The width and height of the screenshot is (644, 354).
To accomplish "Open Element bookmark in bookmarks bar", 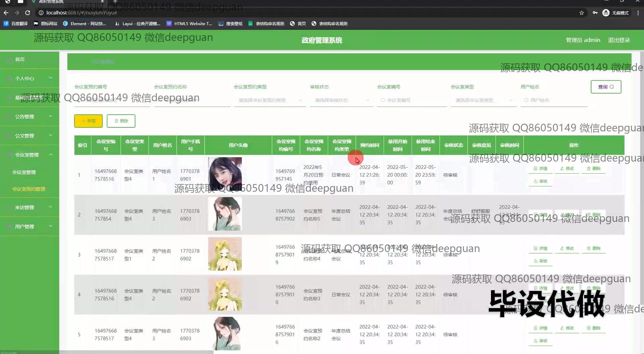I will point(85,23).
